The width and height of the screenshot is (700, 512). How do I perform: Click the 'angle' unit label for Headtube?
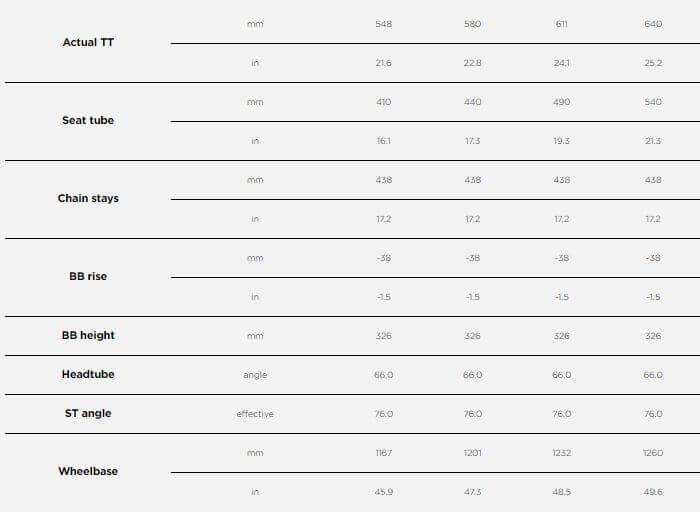click(255, 374)
